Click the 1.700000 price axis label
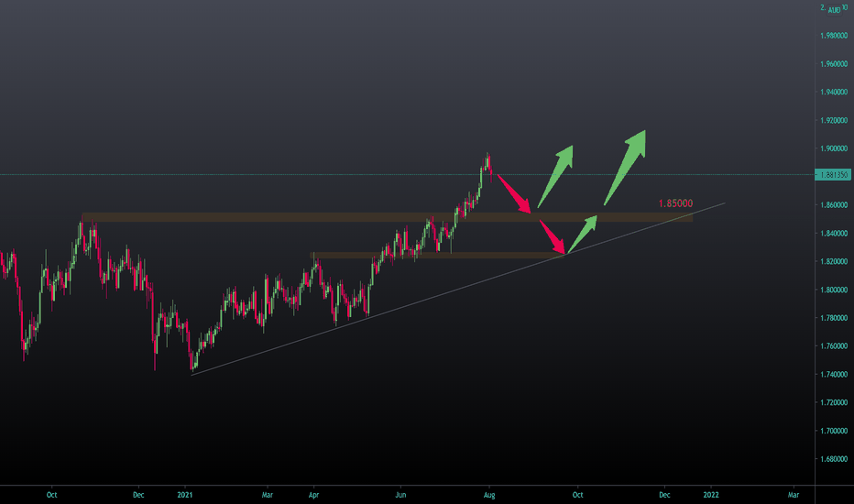The height and width of the screenshot is (504, 854). click(834, 431)
